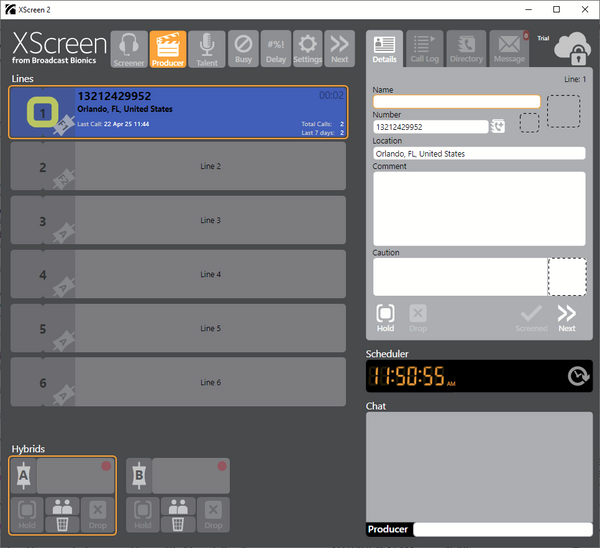
Task: Click into the Name field
Action: pos(457,101)
